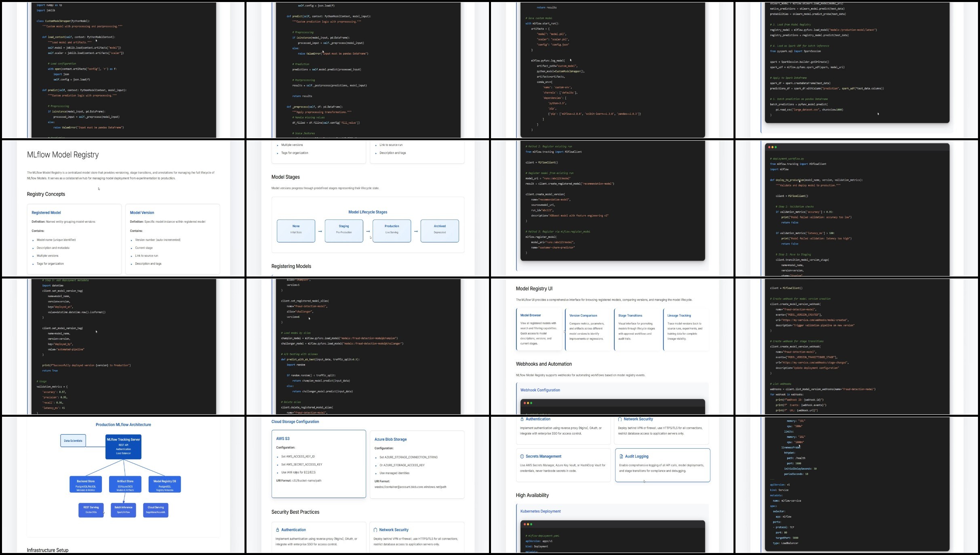The width and height of the screenshot is (980, 555).
Task: Select the 'Model Stages' heading
Action: (285, 177)
